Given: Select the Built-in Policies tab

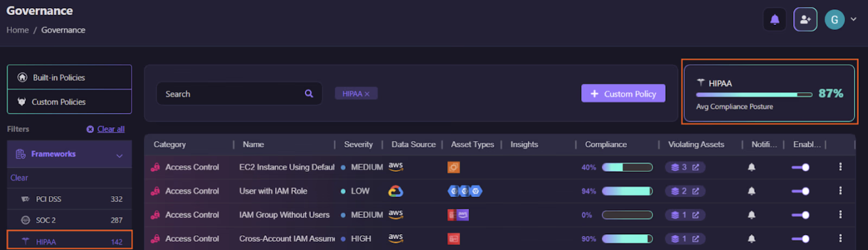Looking at the screenshot, I should coord(69,78).
